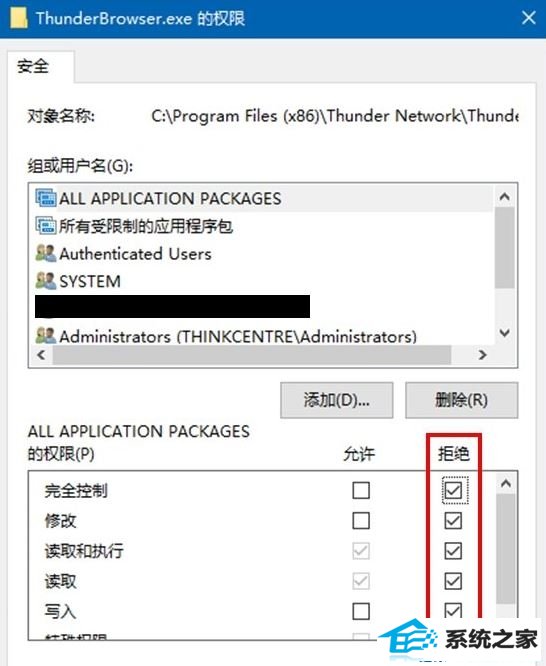Click the Authenticated Users group icon
Image resolution: width=546 pixels, height=666 pixels.
click(45, 254)
